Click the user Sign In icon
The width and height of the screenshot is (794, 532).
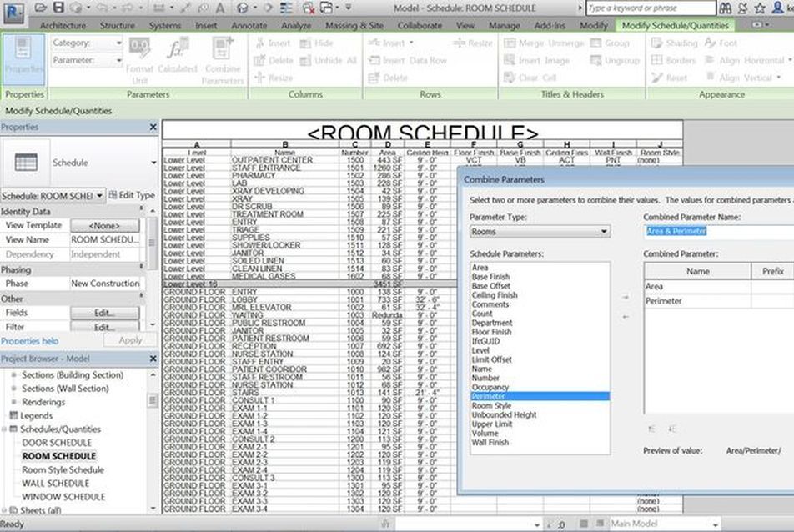point(777,8)
